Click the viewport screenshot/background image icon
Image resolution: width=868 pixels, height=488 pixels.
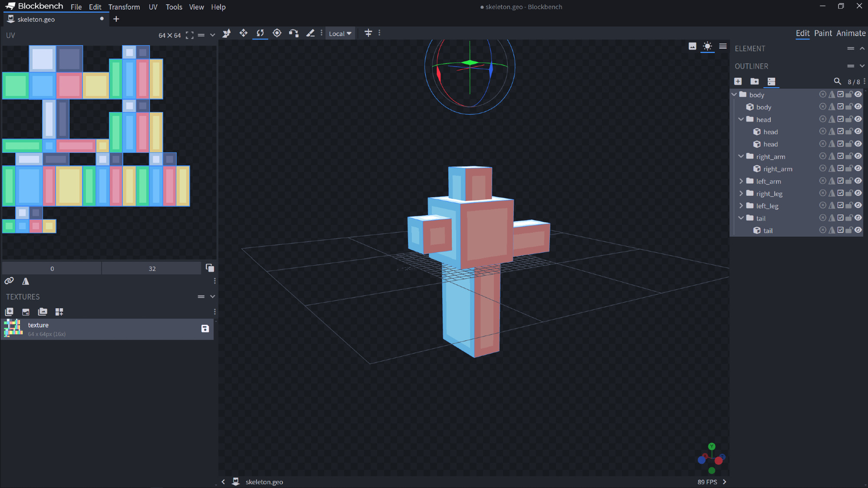pyautogui.click(x=693, y=46)
